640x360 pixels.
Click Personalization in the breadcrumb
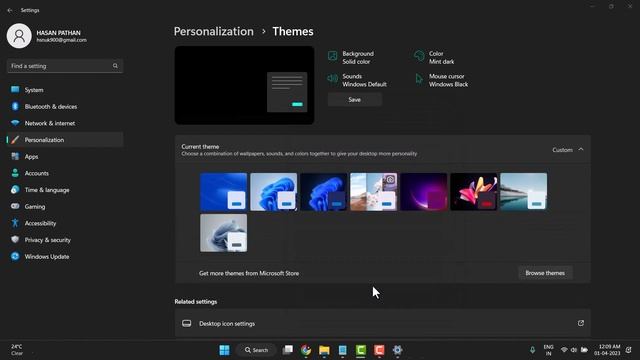point(213,31)
